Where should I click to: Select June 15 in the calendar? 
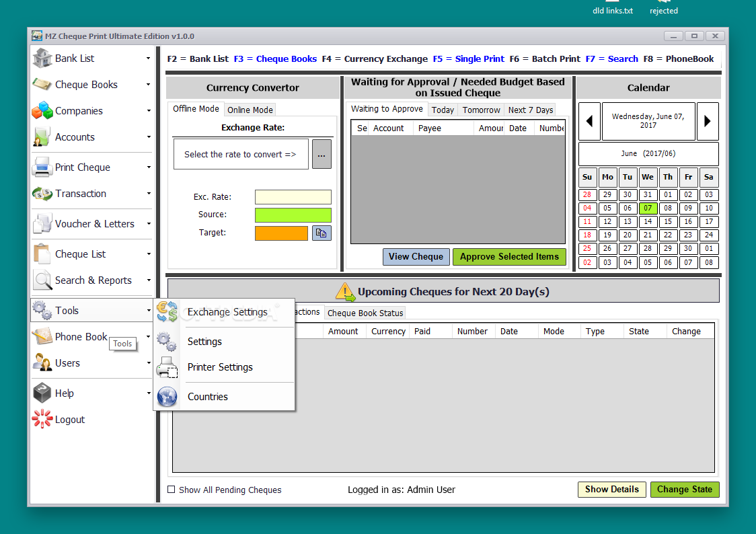[x=668, y=222]
